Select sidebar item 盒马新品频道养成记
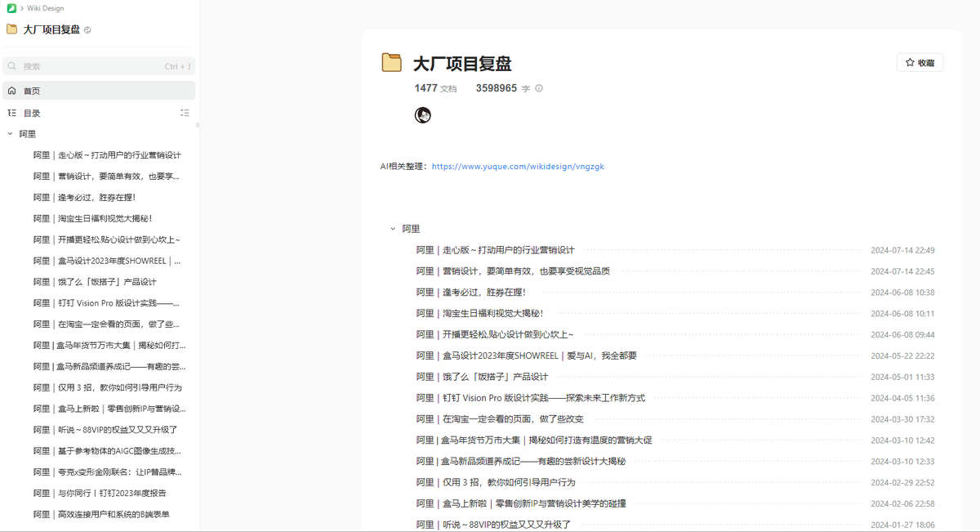The height and width of the screenshot is (532, 980). point(109,367)
